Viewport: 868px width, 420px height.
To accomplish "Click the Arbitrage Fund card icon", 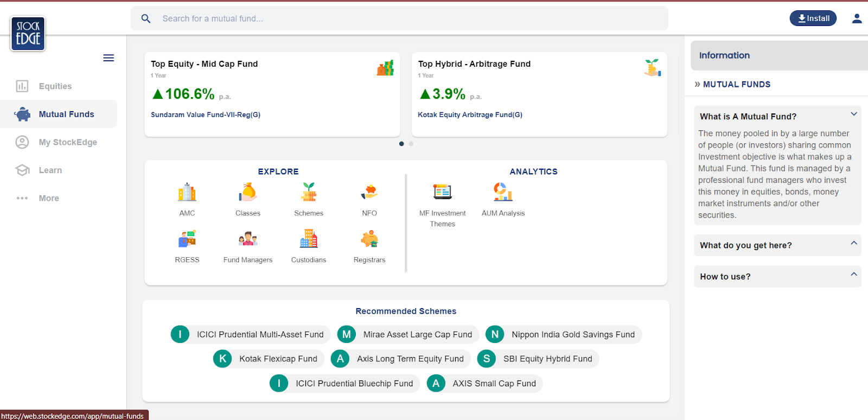I will pyautogui.click(x=653, y=68).
